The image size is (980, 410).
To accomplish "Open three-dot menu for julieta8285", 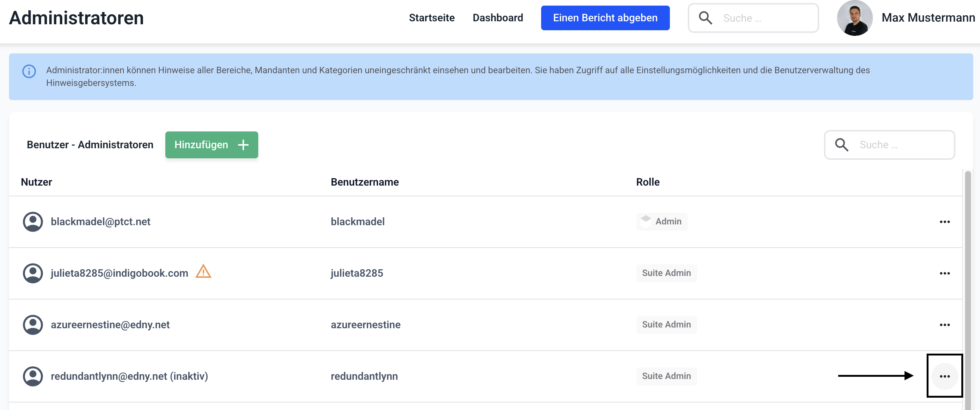I will click(945, 273).
